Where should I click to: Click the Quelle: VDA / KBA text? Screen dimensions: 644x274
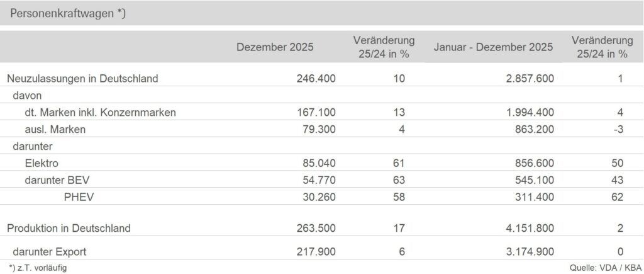pyautogui.click(x=601, y=268)
